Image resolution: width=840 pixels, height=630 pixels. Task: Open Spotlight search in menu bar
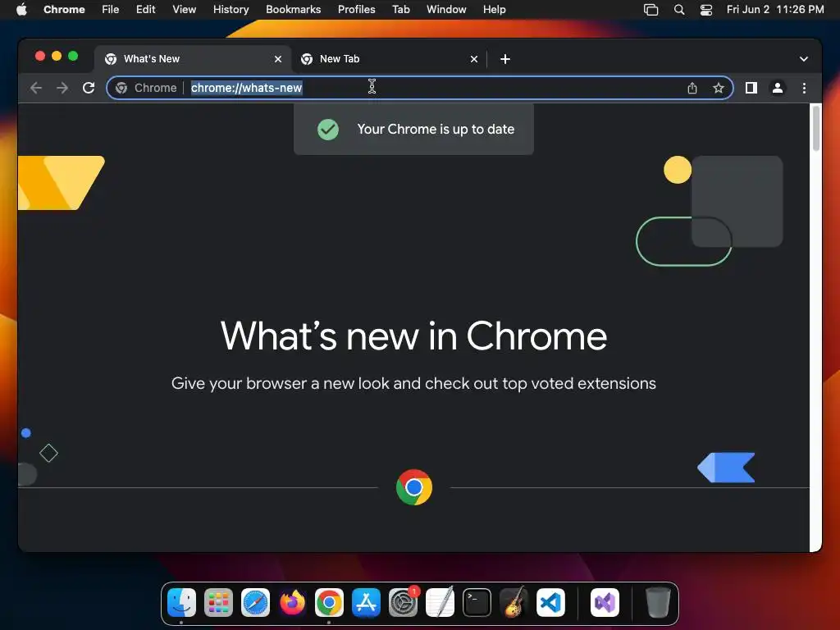point(678,10)
